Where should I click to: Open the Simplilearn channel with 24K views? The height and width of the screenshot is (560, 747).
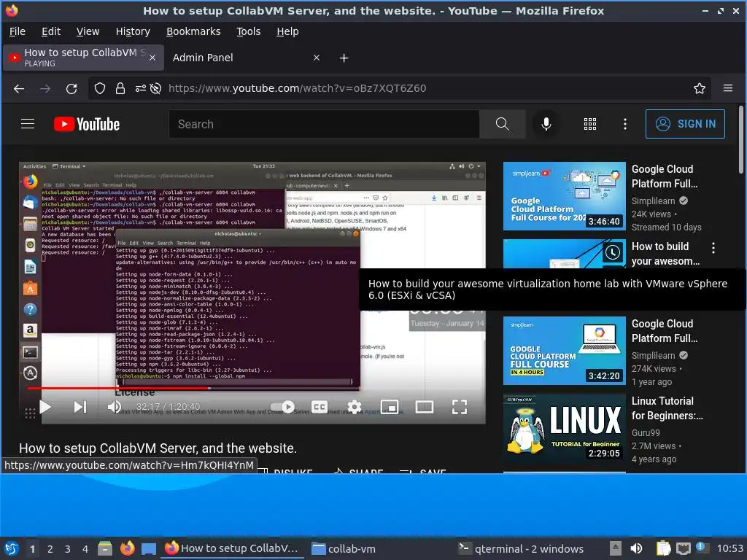click(x=654, y=201)
